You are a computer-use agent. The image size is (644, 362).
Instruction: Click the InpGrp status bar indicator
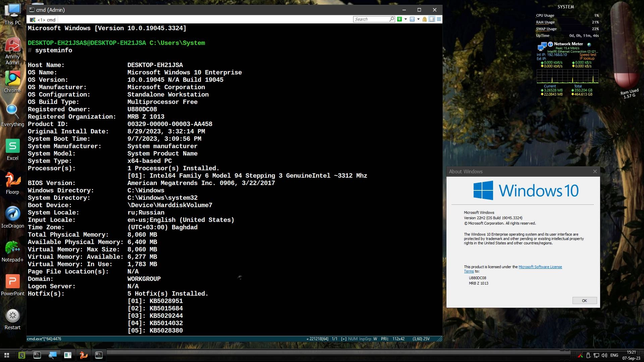365,339
